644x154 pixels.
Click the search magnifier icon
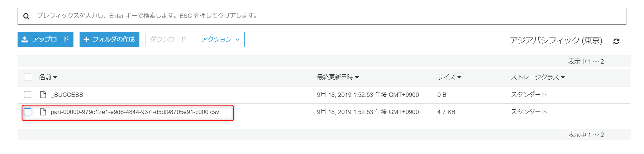(x=26, y=16)
